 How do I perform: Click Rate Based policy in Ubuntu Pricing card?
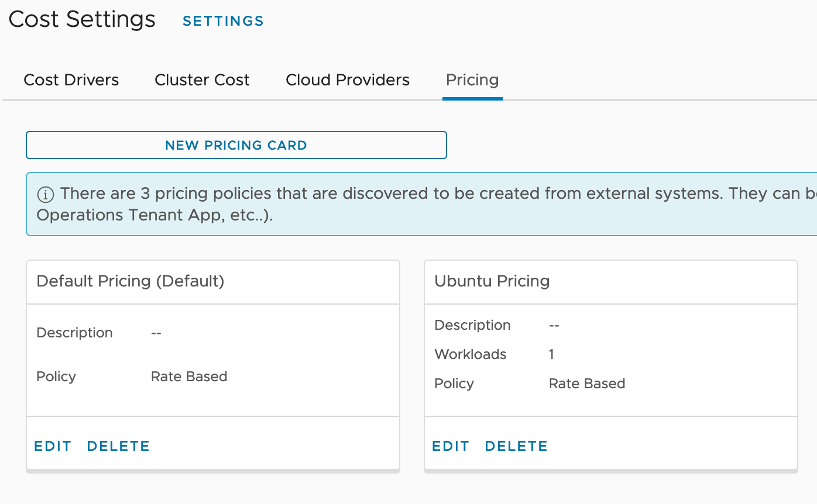(x=587, y=384)
